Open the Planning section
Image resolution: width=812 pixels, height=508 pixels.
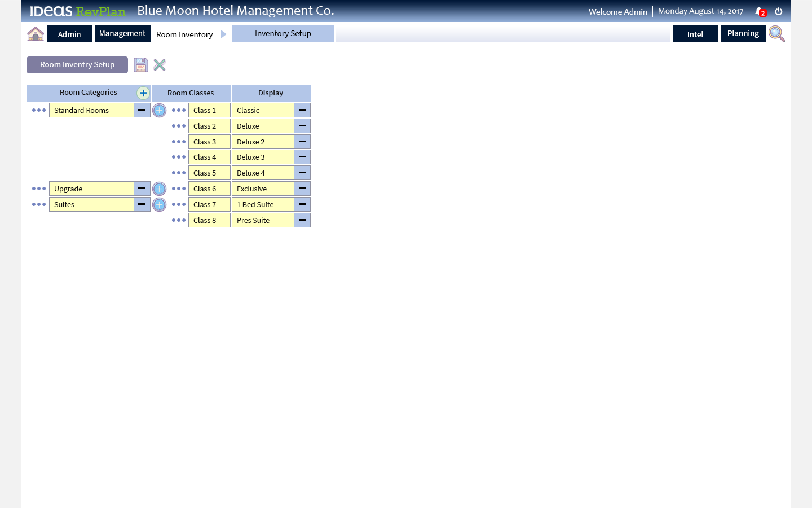point(743,33)
